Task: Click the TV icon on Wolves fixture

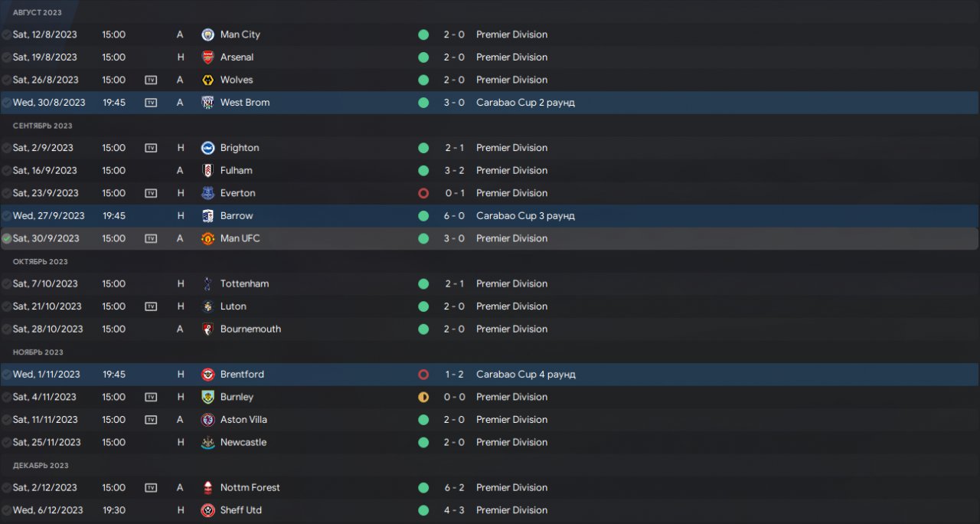Action: pos(151,80)
